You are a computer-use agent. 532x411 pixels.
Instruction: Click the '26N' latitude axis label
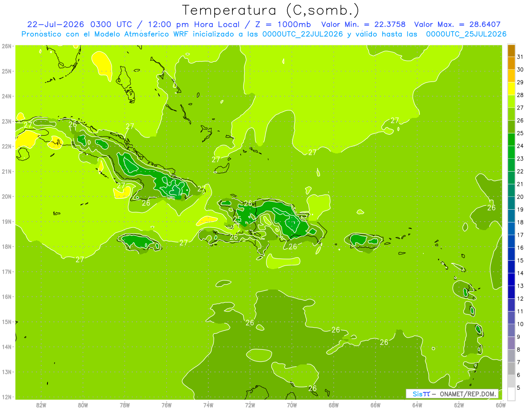point(7,46)
